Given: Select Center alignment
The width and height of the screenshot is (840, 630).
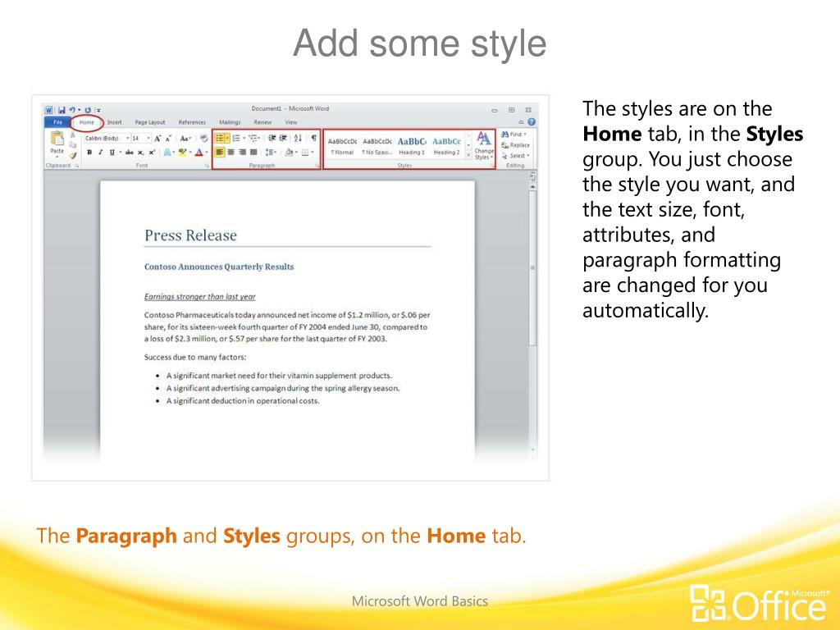Looking at the screenshot, I should [231, 152].
